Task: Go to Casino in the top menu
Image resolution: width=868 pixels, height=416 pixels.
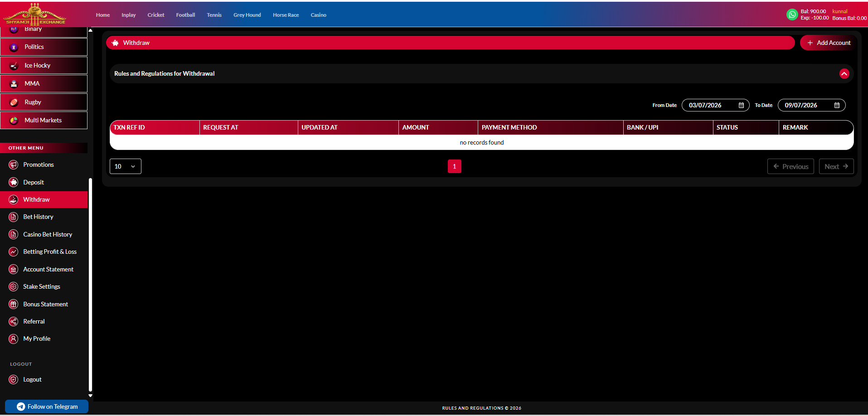Action: pyautogui.click(x=318, y=15)
